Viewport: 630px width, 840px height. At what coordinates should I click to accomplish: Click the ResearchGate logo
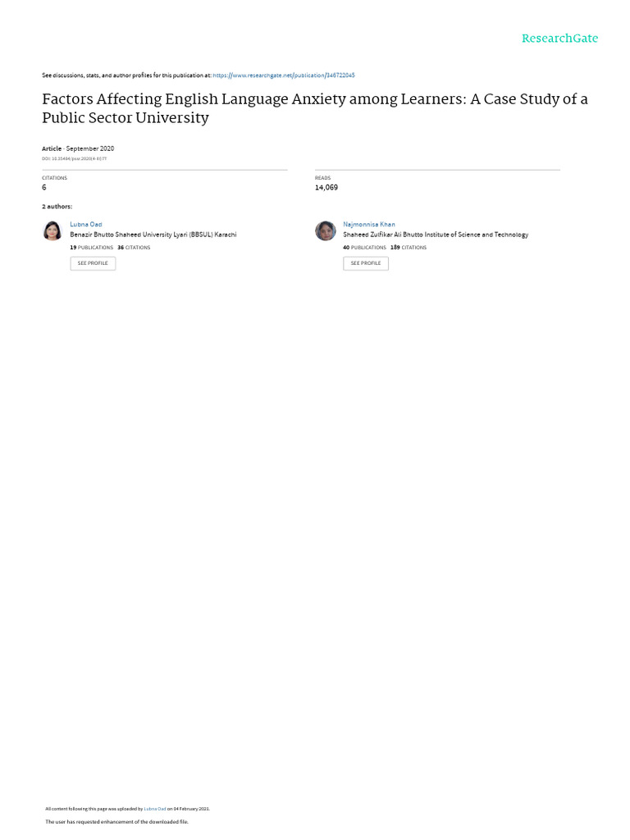[559, 39]
